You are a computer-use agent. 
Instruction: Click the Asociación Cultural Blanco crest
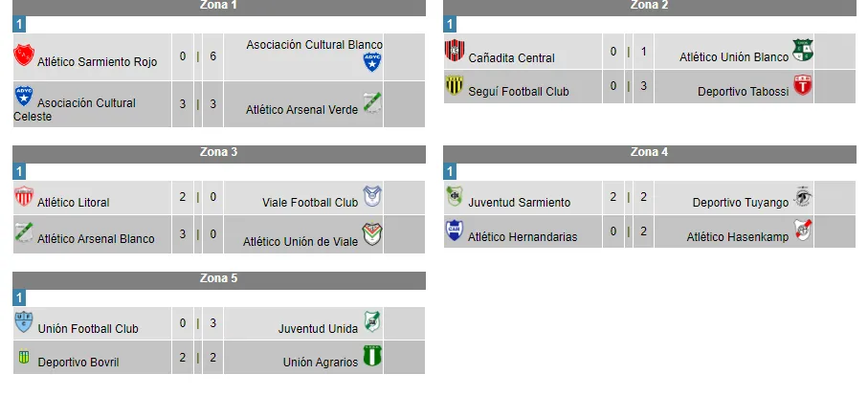(372, 62)
